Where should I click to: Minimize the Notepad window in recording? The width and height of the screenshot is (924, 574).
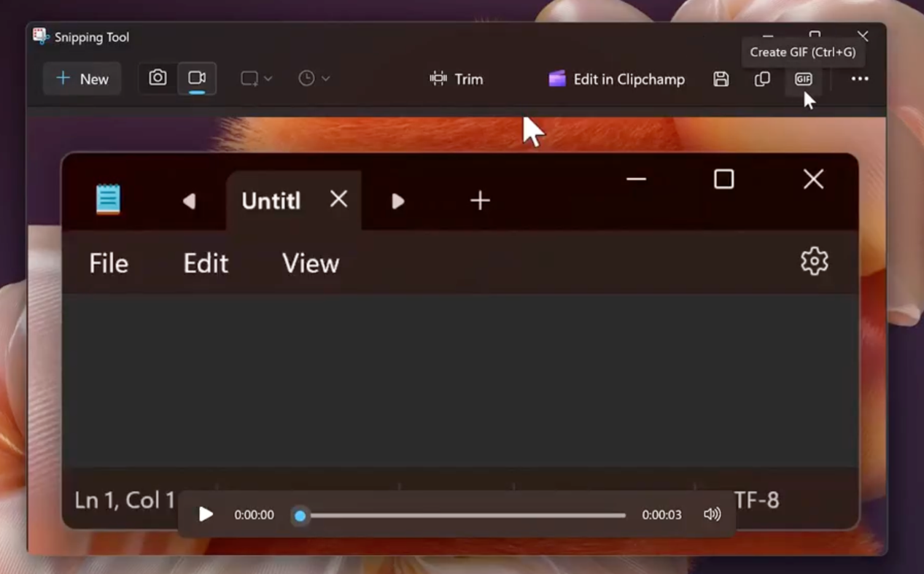point(636,179)
